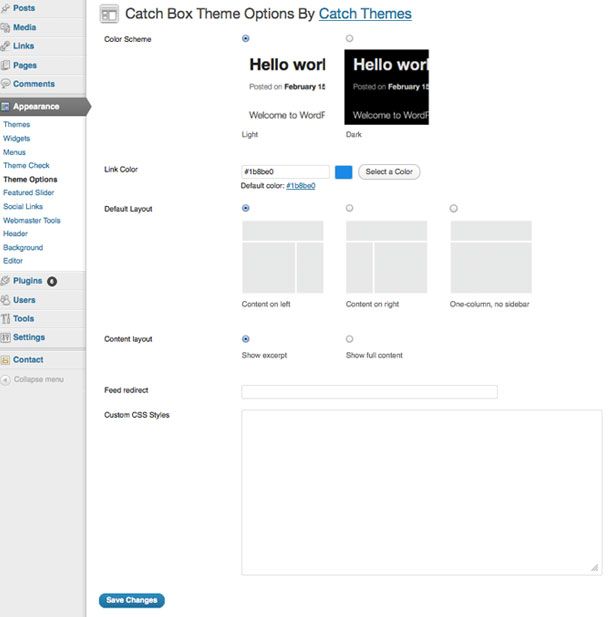608x617 pixels.
Task: Click the blue link color swatch
Action: [x=344, y=172]
